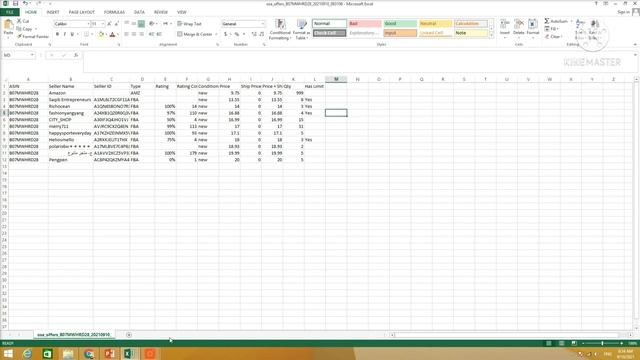Open the FILE tab
The width and height of the screenshot is (640, 360).
[x=10, y=12]
